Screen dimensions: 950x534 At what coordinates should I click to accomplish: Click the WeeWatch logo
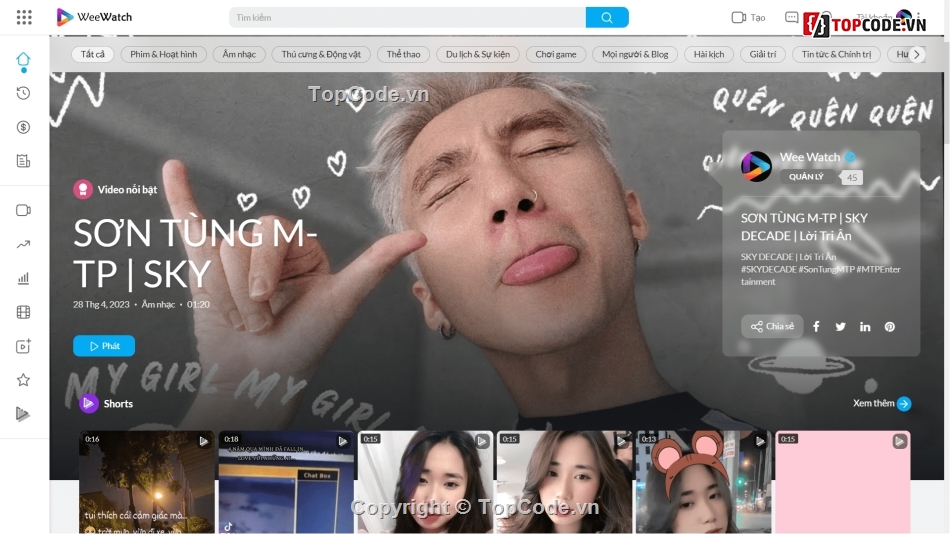(x=94, y=17)
